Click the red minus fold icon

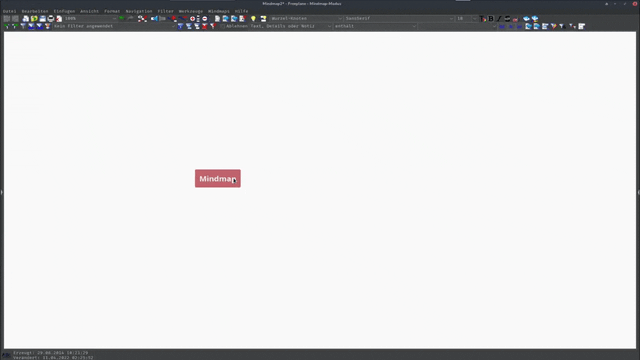(205, 18)
